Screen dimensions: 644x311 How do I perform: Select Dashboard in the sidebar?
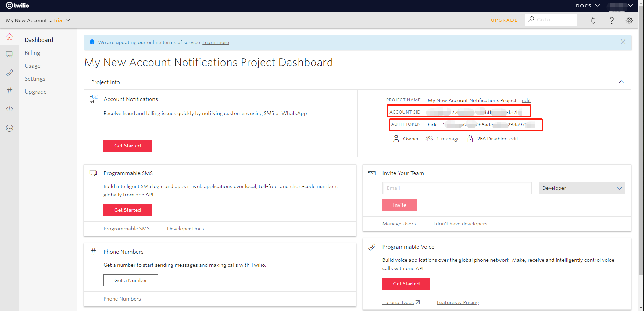(x=39, y=40)
